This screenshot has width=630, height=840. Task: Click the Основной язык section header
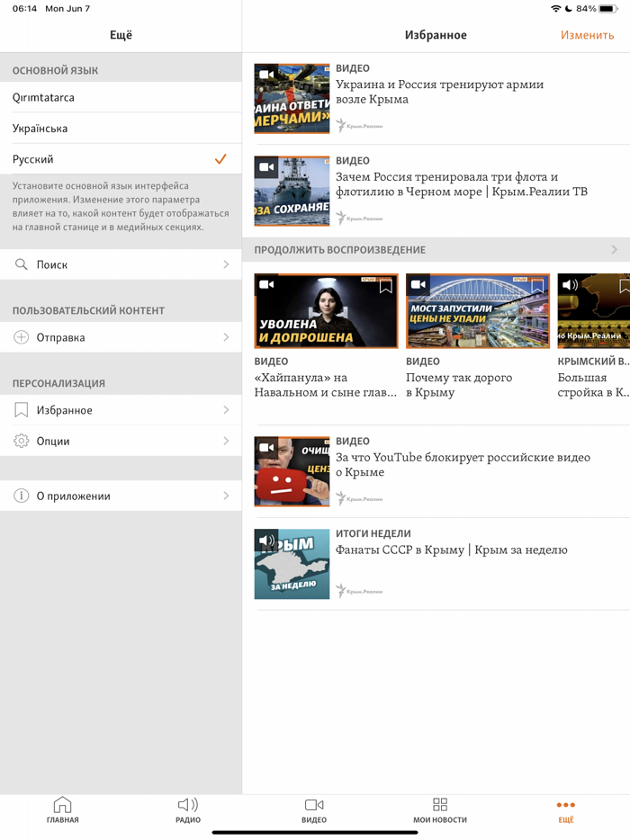55,70
